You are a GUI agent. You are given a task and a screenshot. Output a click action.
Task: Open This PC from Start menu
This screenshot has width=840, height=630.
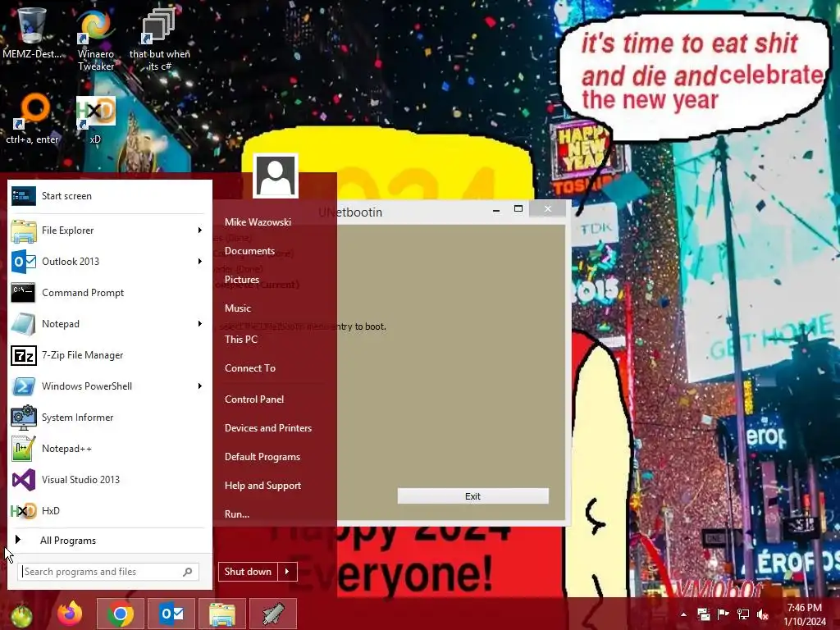tap(241, 339)
